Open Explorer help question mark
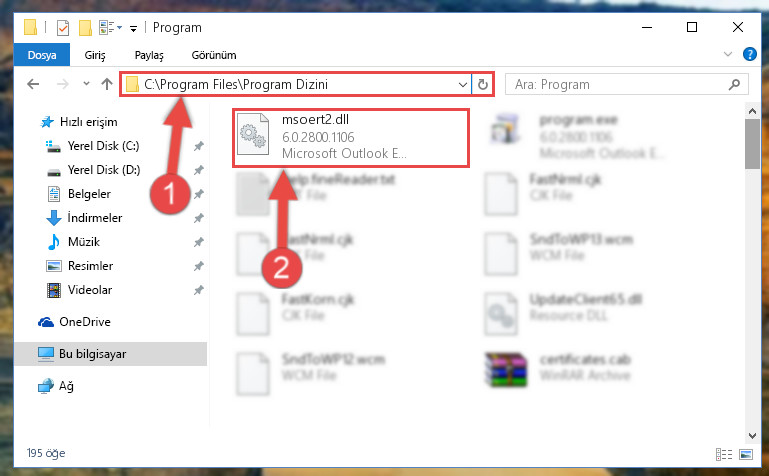This screenshot has height=476, width=769. pyautogui.click(x=749, y=54)
